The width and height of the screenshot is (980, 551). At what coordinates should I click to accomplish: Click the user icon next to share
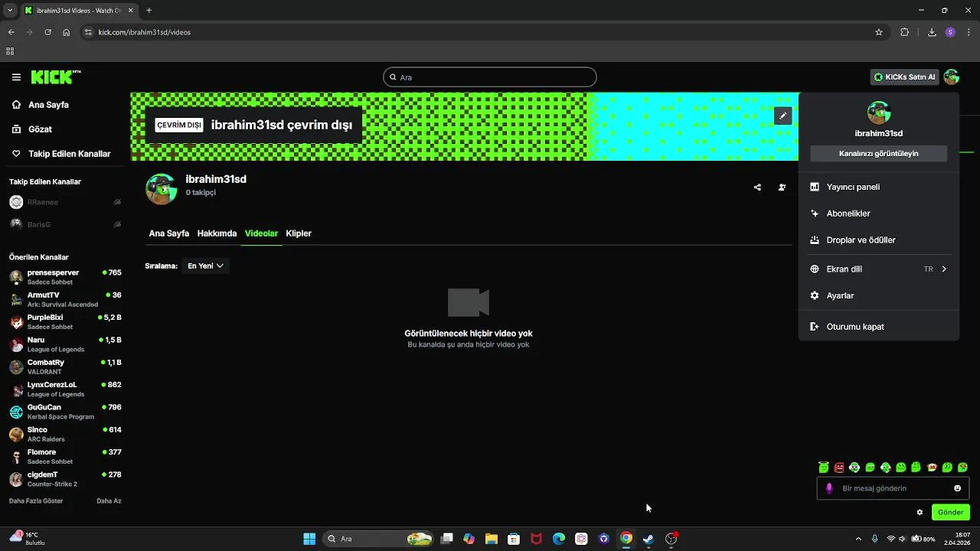click(x=782, y=187)
